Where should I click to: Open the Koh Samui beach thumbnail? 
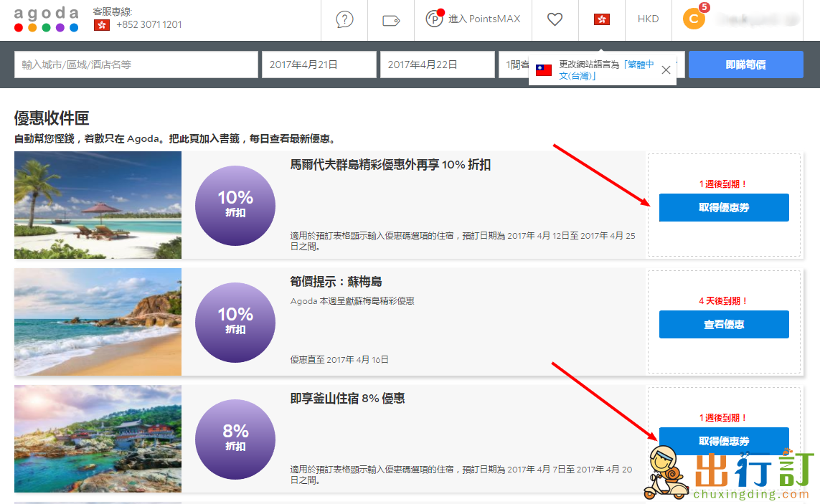pyautogui.click(x=98, y=321)
